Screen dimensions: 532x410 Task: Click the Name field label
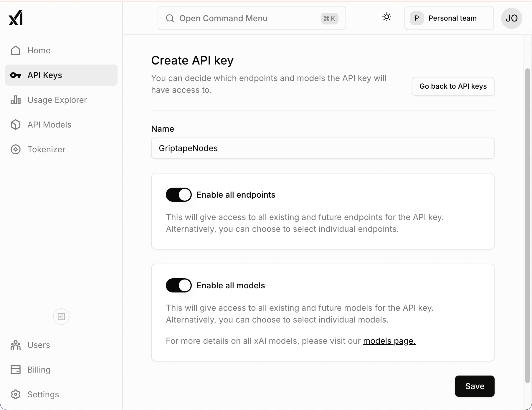pyautogui.click(x=163, y=129)
